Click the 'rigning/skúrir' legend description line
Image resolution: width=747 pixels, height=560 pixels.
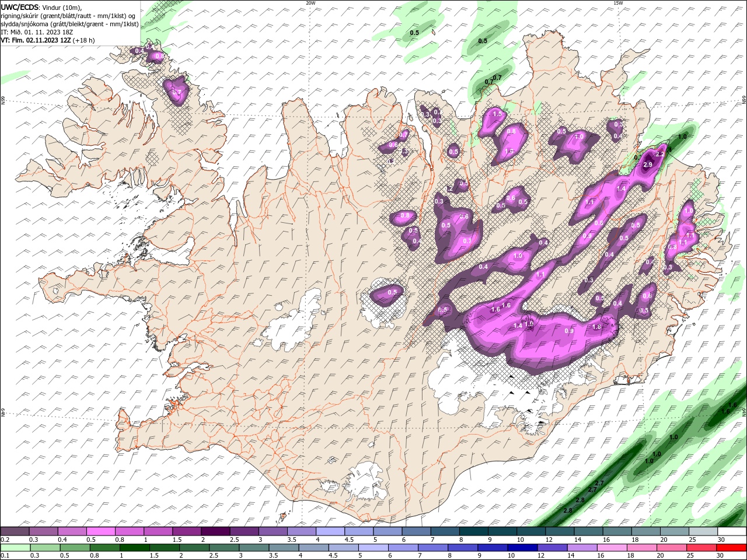(69, 16)
